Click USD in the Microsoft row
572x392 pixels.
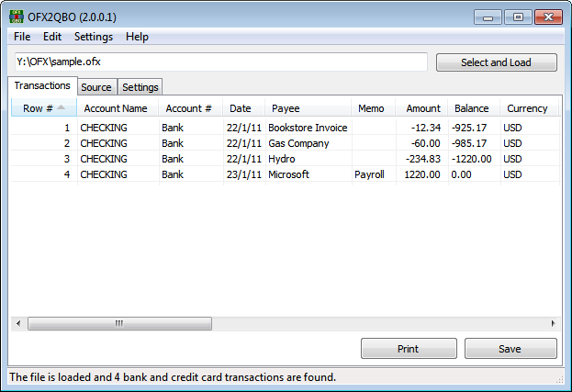pos(530,174)
